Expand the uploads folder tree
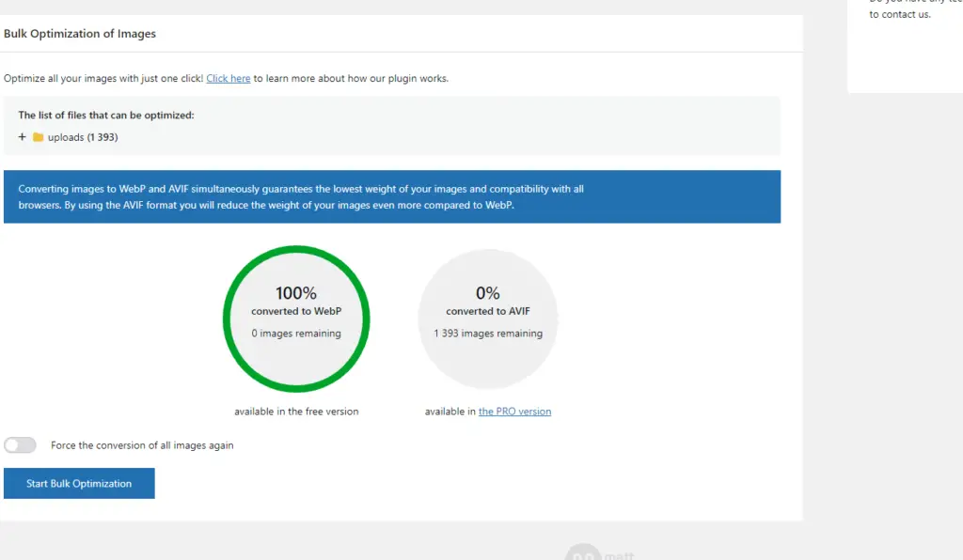The height and width of the screenshot is (560, 963). [23, 137]
